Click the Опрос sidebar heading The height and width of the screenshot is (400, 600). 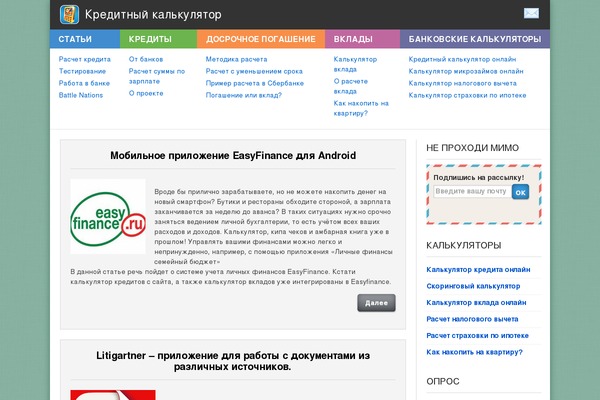(443, 381)
